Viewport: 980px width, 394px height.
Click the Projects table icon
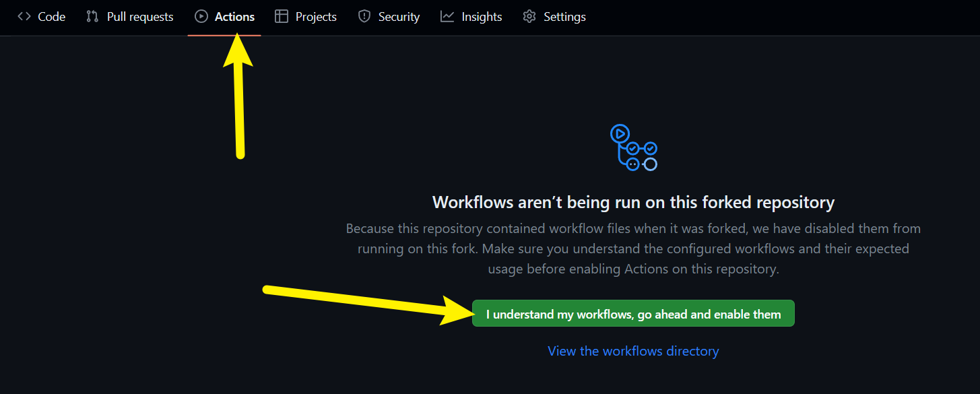pyautogui.click(x=282, y=17)
